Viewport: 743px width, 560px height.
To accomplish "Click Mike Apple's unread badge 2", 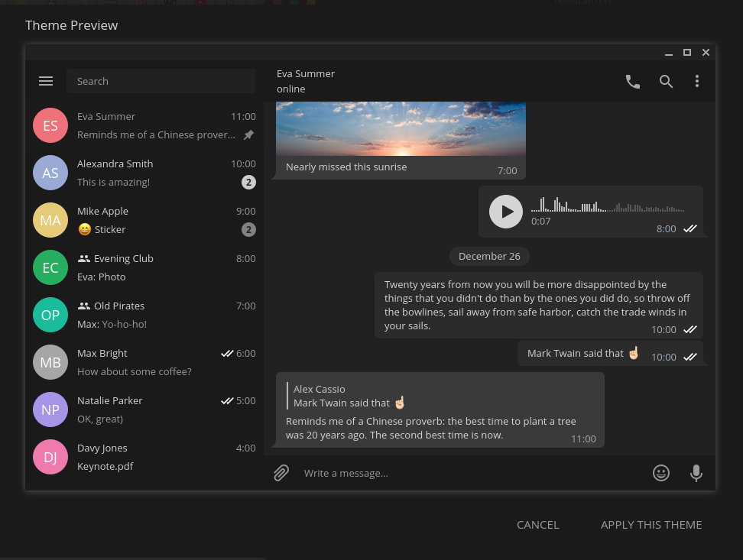I will click(x=248, y=230).
